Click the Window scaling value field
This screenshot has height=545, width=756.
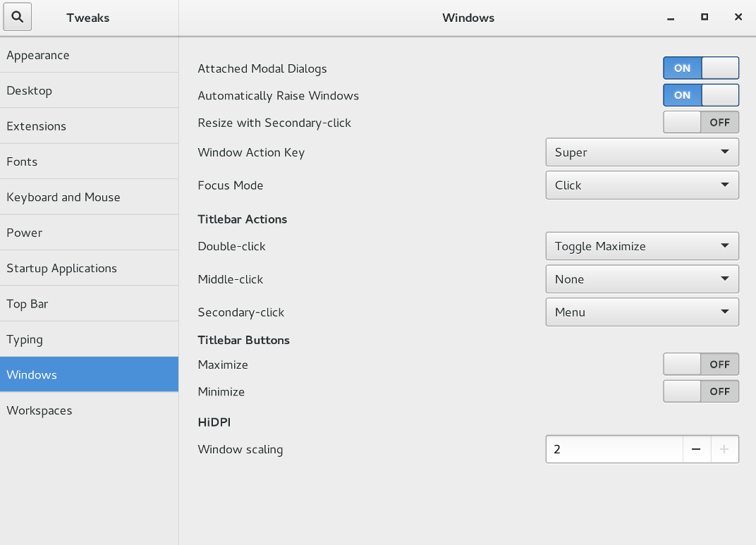pos(614,449)
